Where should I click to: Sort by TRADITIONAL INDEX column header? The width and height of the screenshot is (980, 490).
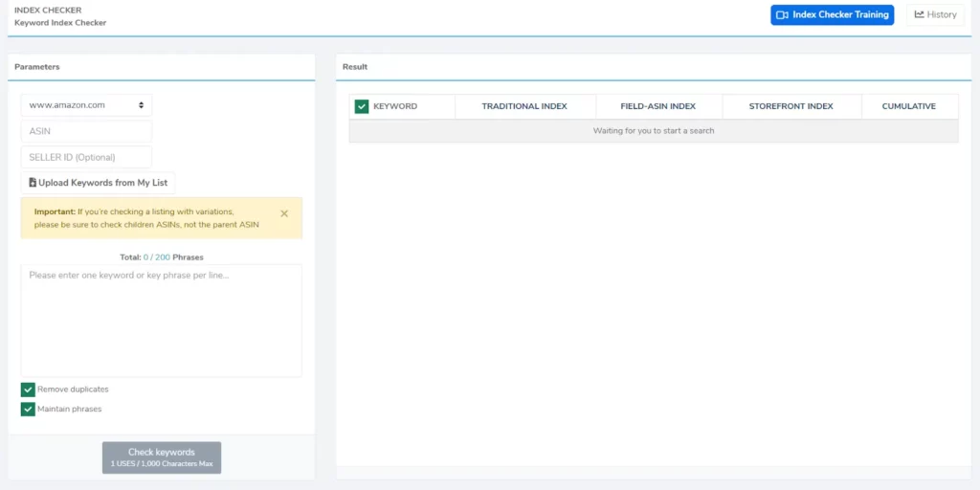(524, 106)
